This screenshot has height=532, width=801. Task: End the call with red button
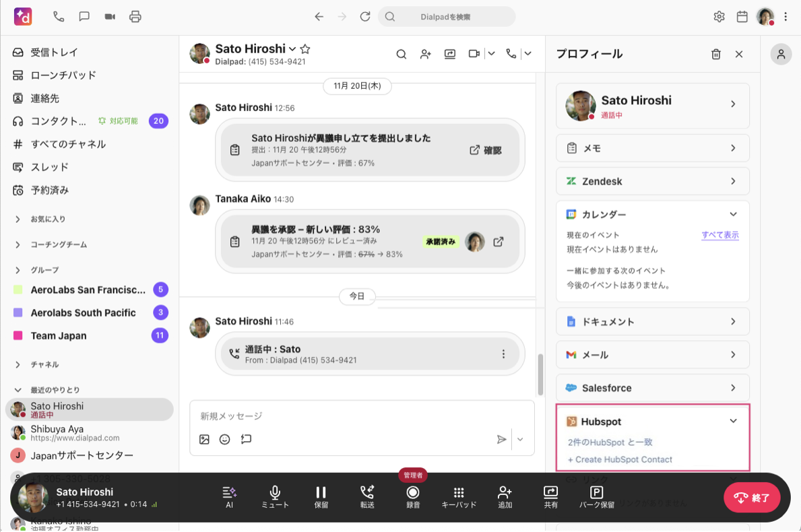[751, 498]
